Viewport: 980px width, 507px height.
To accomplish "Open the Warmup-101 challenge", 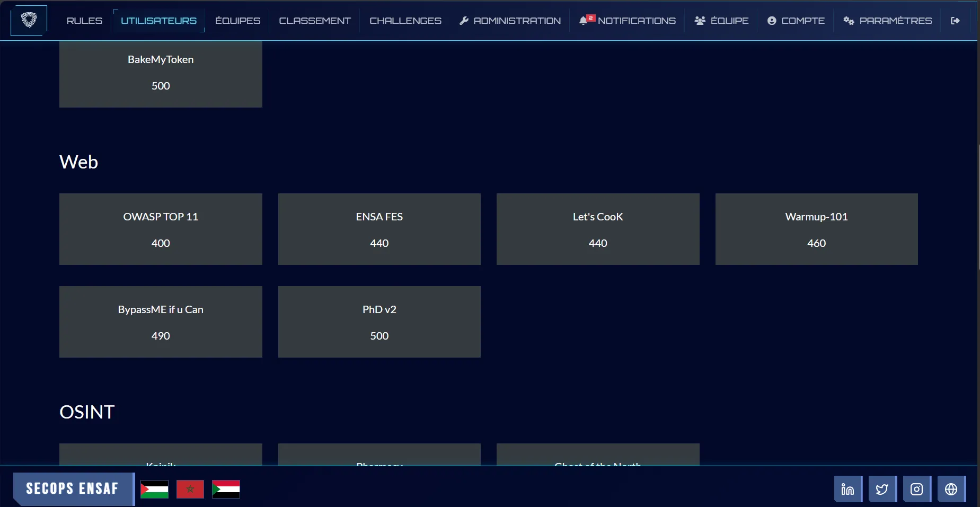I will click(x=816, y=229).
